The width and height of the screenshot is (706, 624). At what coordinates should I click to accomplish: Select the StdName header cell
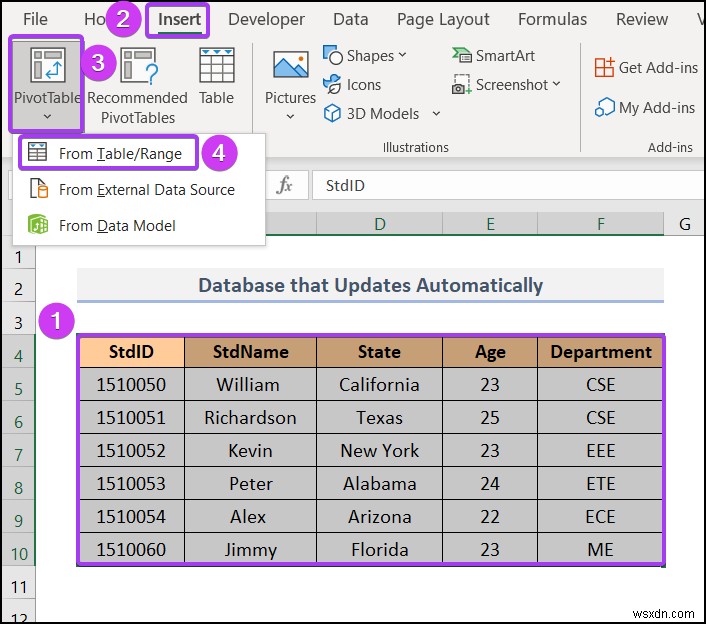[250, 352]
